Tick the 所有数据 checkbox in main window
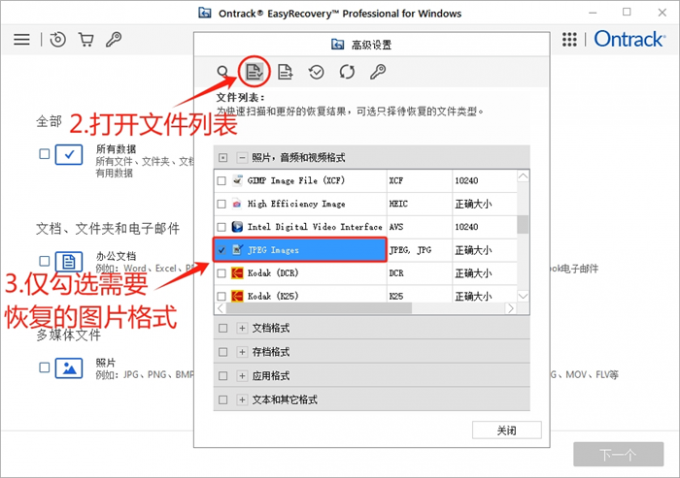Screen dimensions: 680x478 tap(44, 154)
